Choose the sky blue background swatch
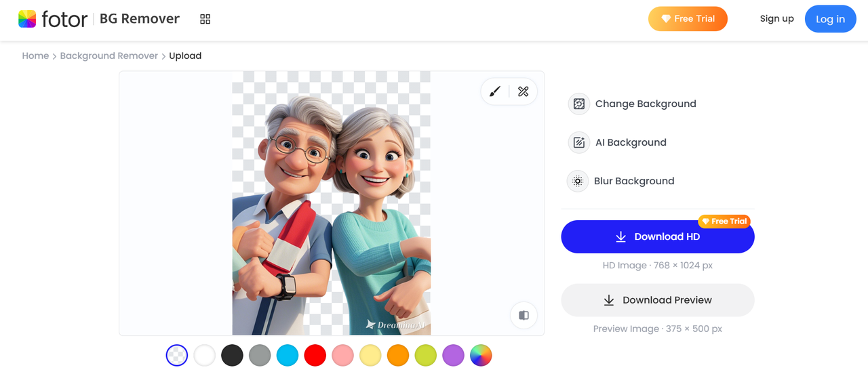Viewport: 868px width, 376px height. click(x=288, y=355)
